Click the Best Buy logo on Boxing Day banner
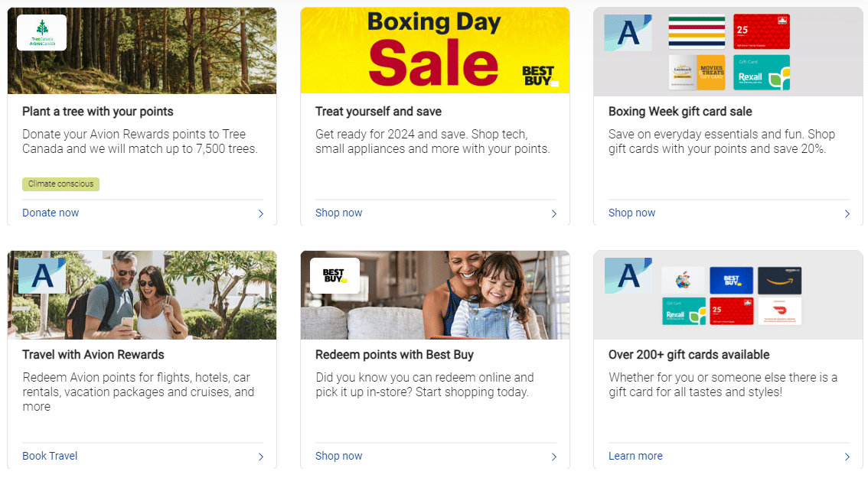Screen dimensions: 868x491 tap(539, 76)
